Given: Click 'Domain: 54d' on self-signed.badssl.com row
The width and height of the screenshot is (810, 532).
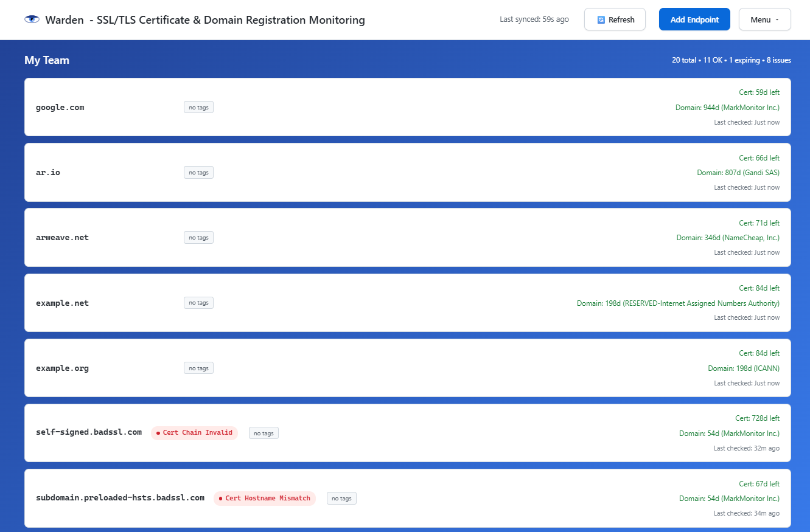Looking at the screenshot, I should [x=729, y=434].
